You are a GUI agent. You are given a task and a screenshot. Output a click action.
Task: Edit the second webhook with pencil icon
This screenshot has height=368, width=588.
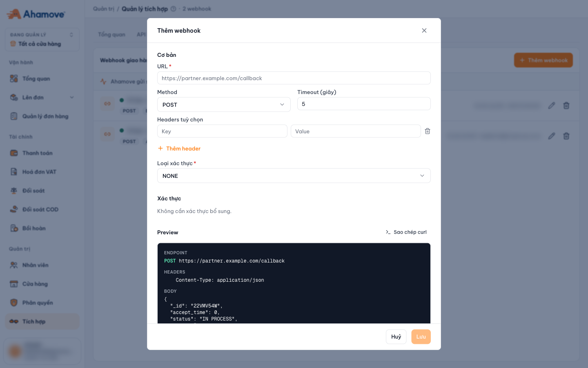[x=552, y=136]
